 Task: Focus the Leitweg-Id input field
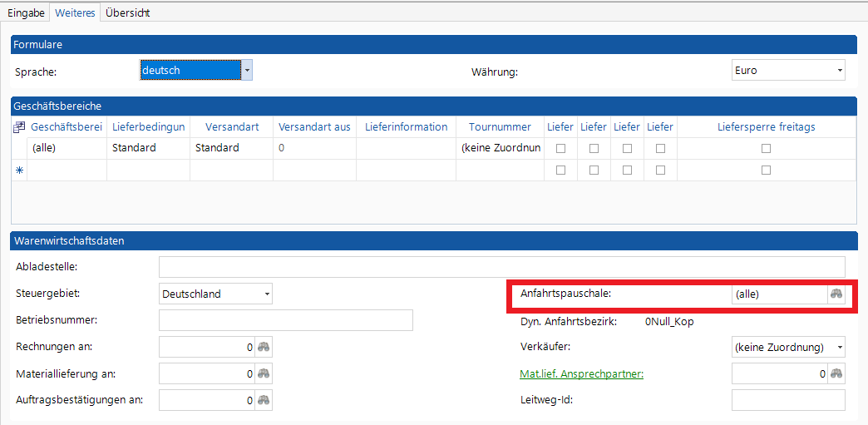[x=787, y=400]
